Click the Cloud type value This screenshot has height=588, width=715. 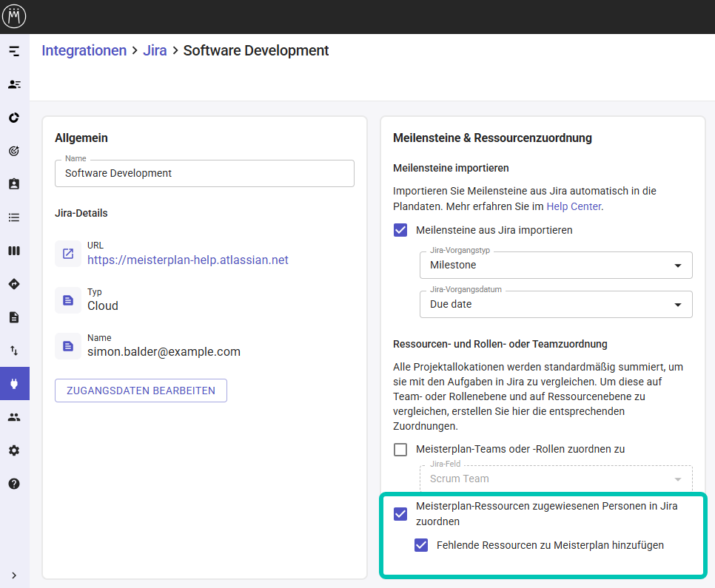coord(103,306)
